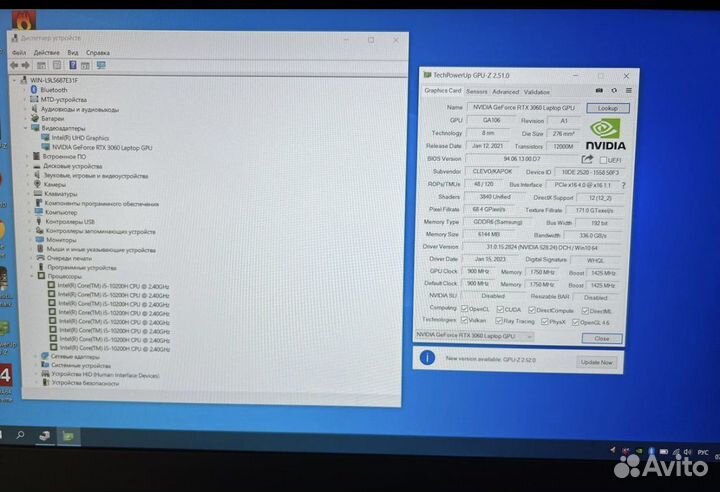Select the first Intel Core i5-10200H processor entry
720x492 pixels.
113,286
